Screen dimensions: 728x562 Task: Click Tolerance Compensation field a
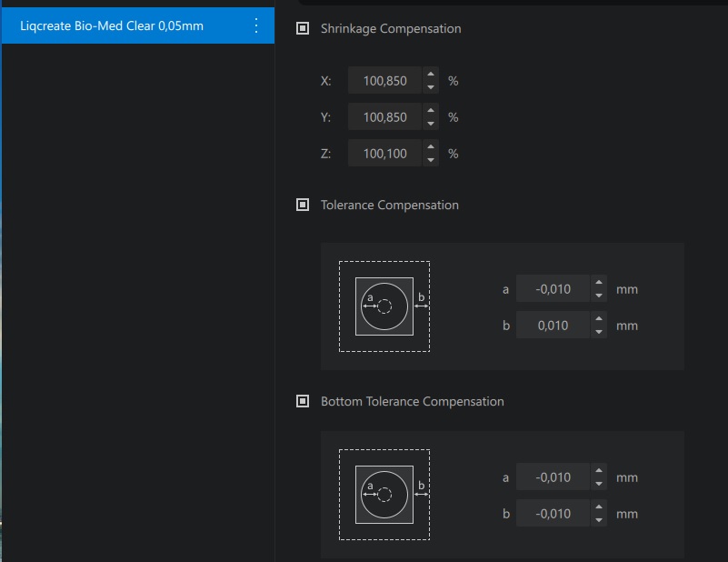[x=553, y=290]
